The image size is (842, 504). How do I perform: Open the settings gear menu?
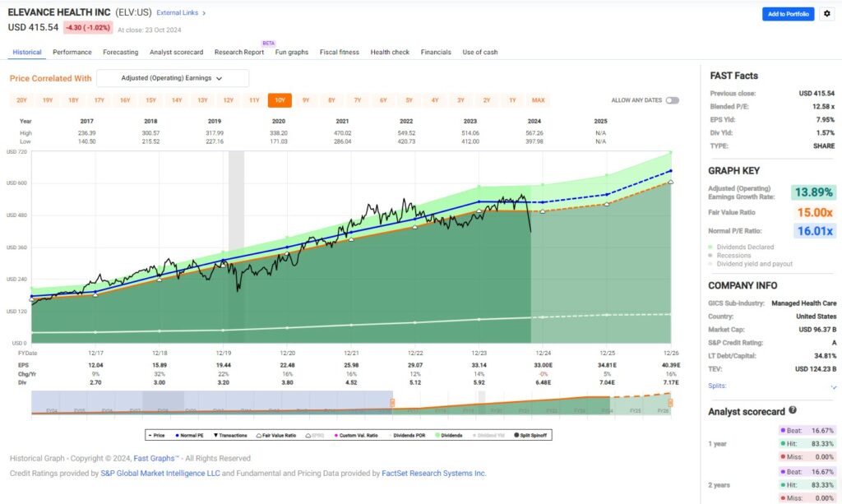[x=827, y=13]
